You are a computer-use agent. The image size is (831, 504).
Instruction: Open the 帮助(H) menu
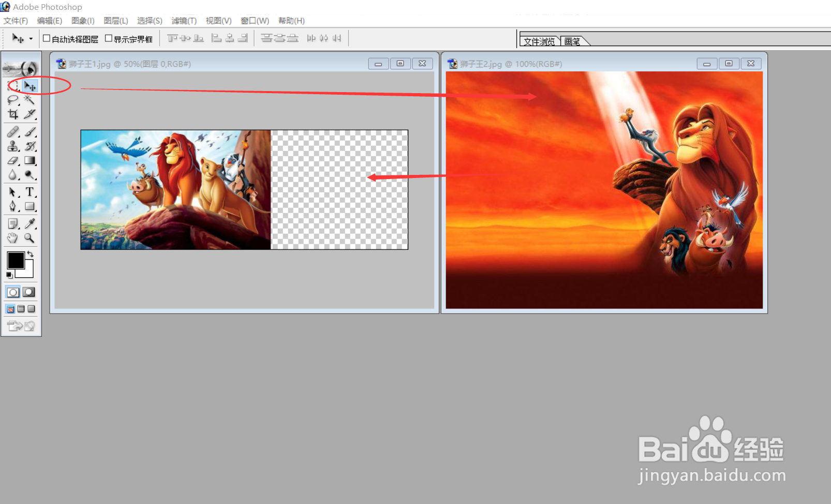coord(291,21)
